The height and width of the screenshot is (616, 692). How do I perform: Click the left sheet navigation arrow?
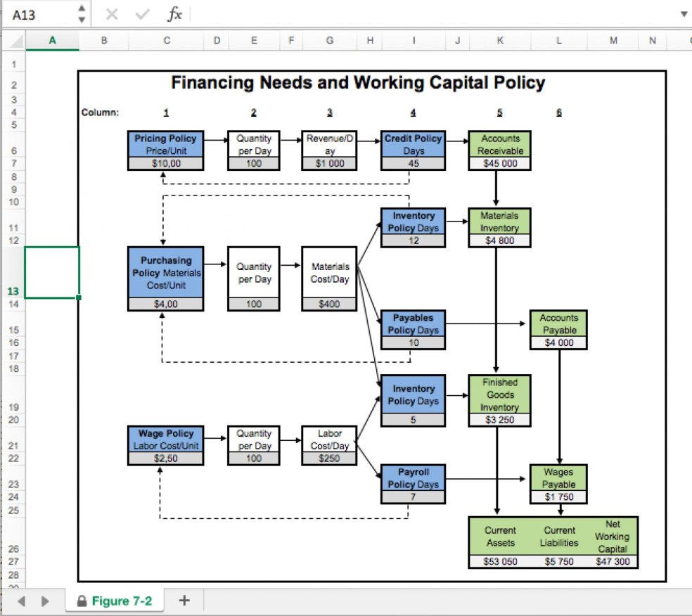click(x=21, y=601)
